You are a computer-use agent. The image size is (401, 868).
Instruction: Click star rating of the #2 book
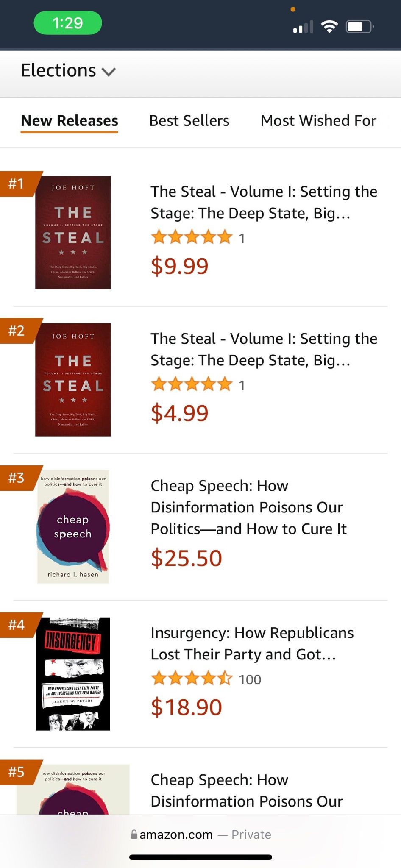click(x=192, y=384)
